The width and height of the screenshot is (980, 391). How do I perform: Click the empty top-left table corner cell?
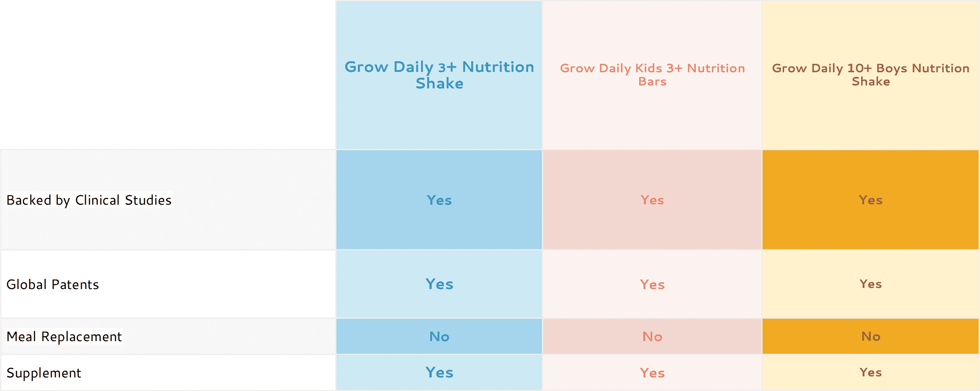click(x=167, y=75)
